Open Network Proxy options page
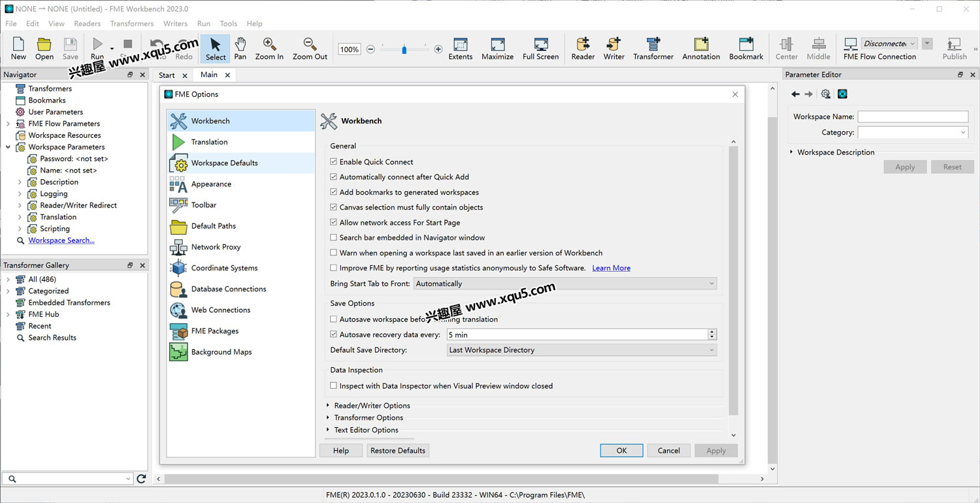Image resolution: width=980 pixels, height=503 pixels. pos(241,247)
